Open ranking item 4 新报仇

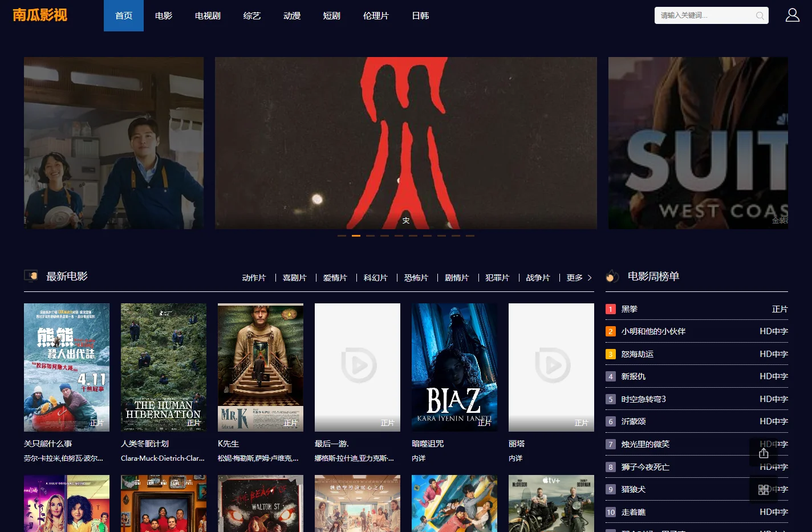pyautogui.click(x=697, y=376)
